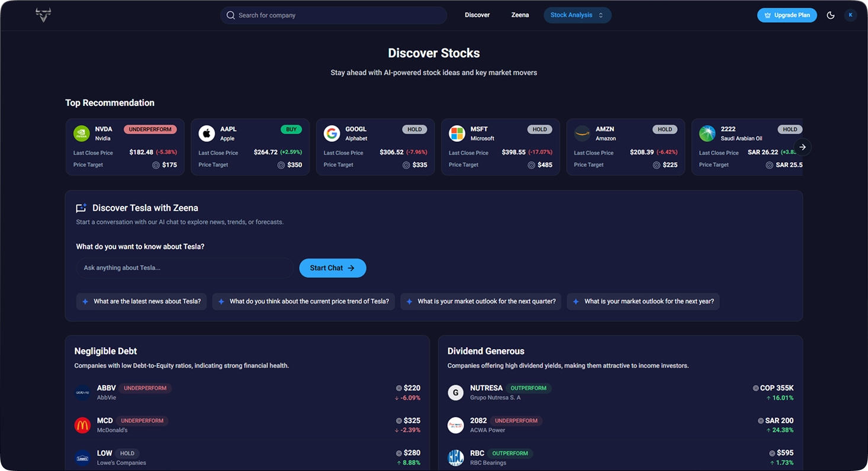Viewport: 868px width, 471px height.
Task: Click the Nvidia logo icon
Action: 82,134
